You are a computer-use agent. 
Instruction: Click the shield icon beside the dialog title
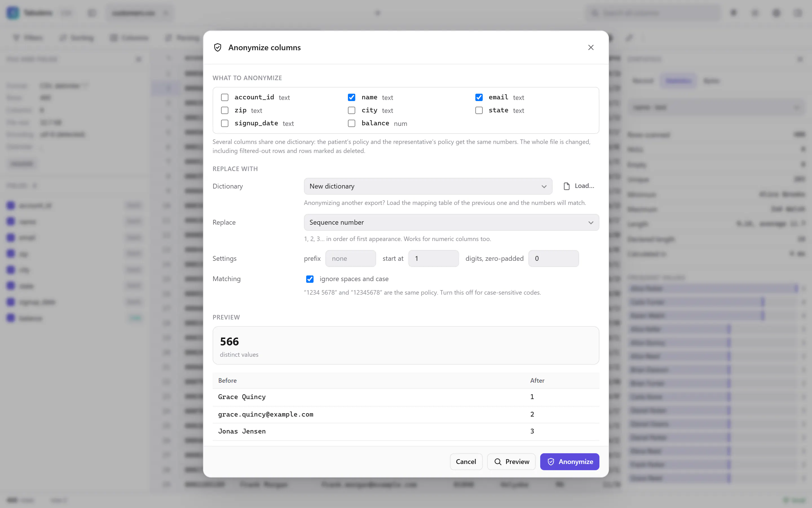click(217, 47)
